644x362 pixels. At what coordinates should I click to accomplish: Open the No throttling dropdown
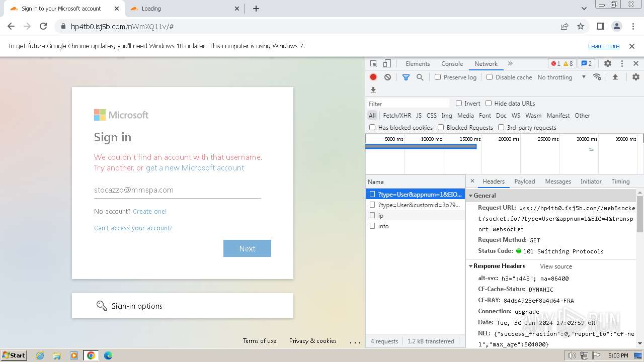(x=561, y=77)
